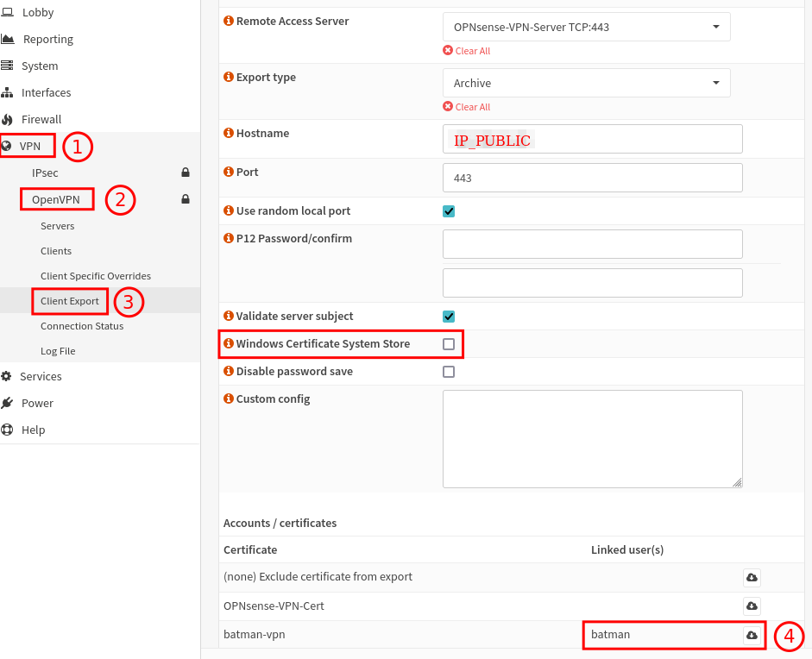812x659 pixels.
Task: Download the batman-vpn certificate export
Action: [x=752, y=635]
